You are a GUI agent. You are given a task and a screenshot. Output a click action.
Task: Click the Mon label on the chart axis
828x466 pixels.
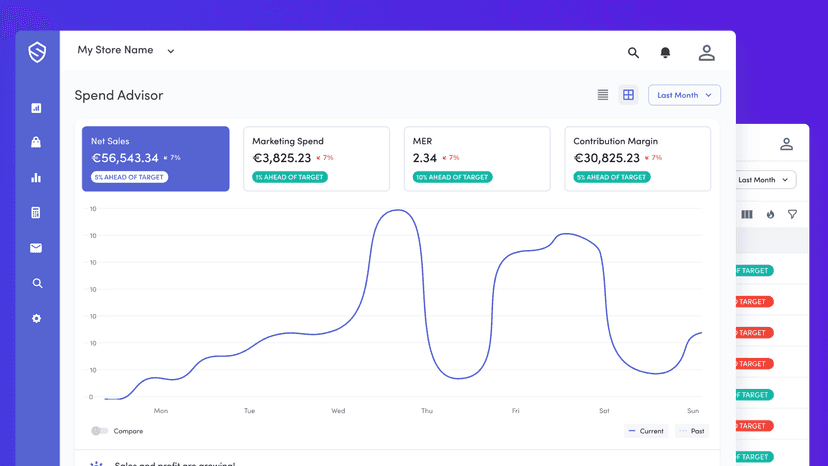tap(161, 411)
